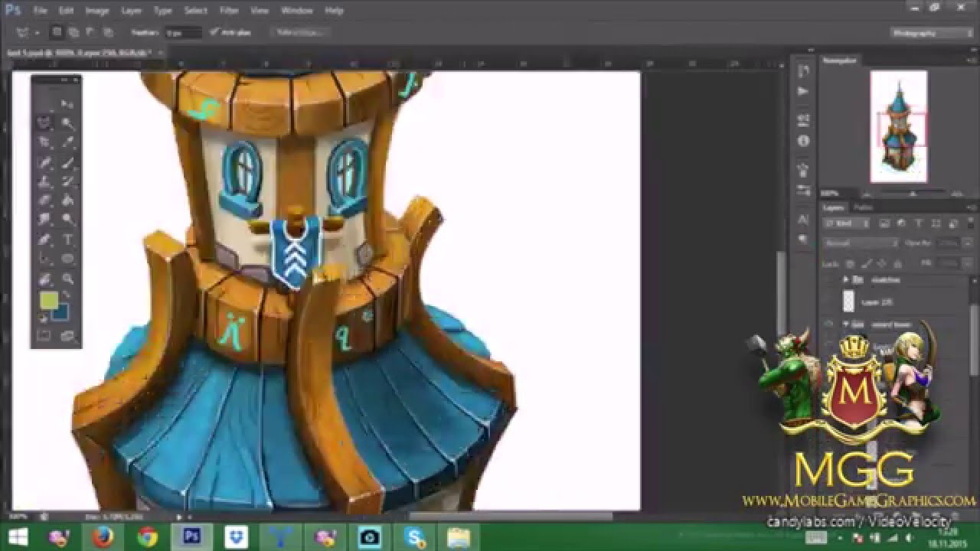
Task: Click the background color swatch
Action: coord(60,312)
